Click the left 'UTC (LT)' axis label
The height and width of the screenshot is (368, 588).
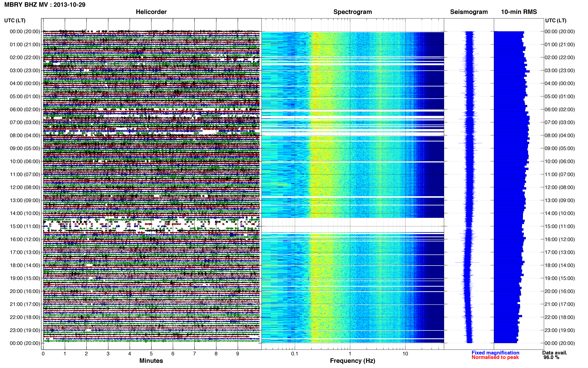coord(15,20)
